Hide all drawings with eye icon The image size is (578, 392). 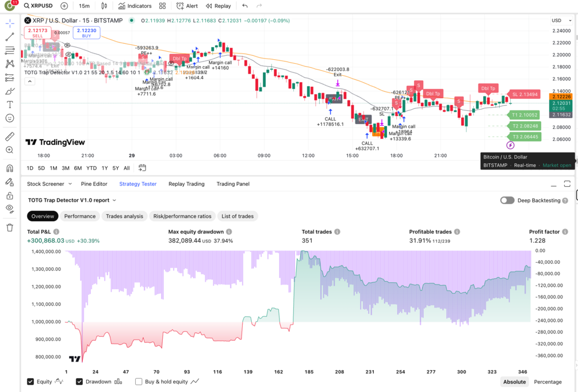coord(10,209)
